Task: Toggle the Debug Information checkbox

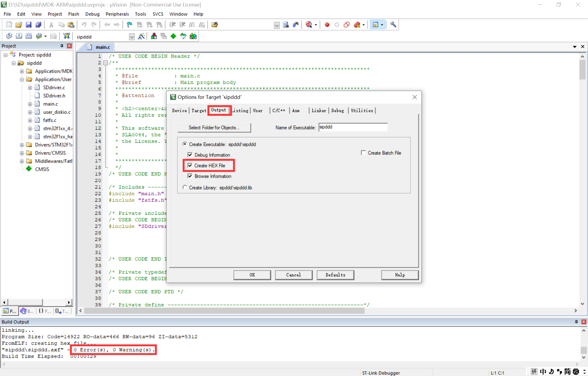Action: point(190,155)
